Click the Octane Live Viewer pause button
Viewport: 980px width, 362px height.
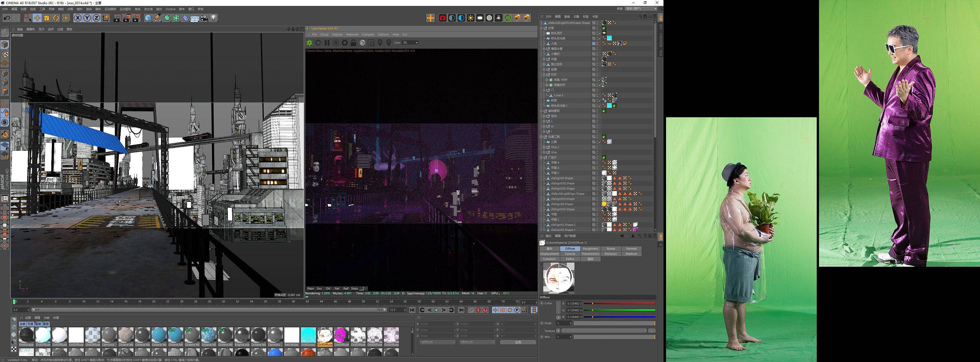coord(327,42)
